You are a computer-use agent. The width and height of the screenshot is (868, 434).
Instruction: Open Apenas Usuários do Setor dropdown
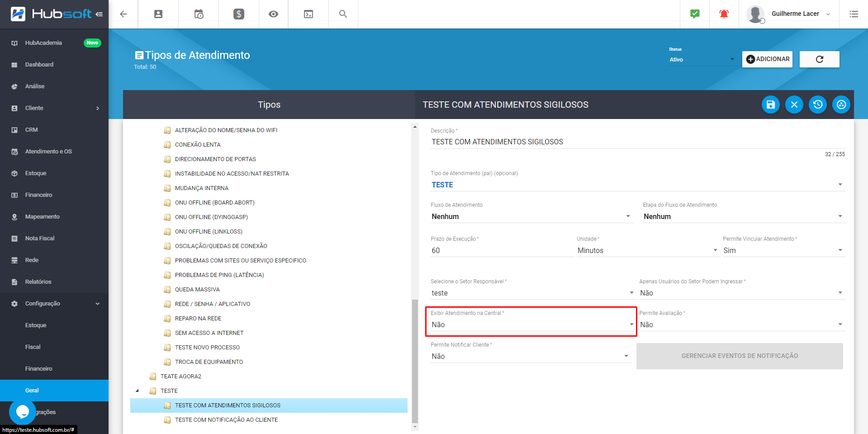pos(742,293)
